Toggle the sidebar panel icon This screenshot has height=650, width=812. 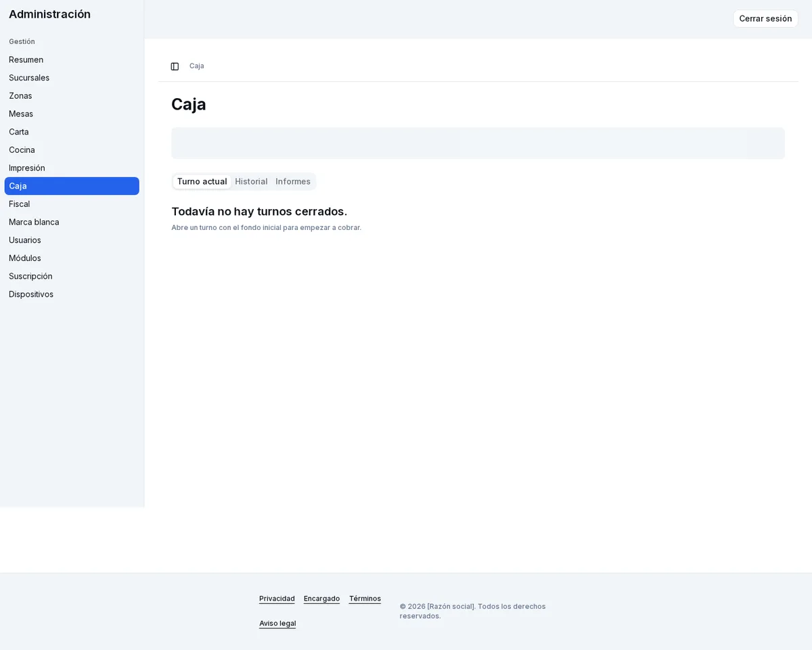(x=175, y=66)
